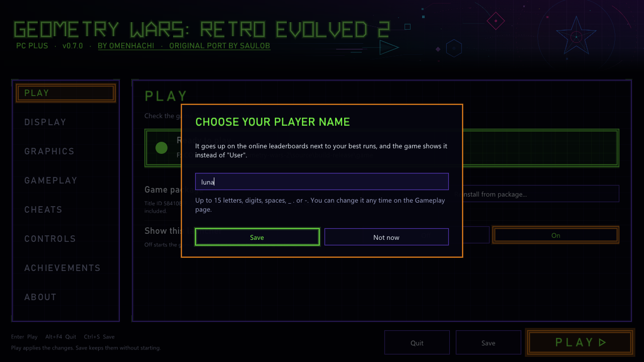This screenshot has height=362, width=644.
Task: Open the PLAY section in sidebar
Action: coord(66,93)
